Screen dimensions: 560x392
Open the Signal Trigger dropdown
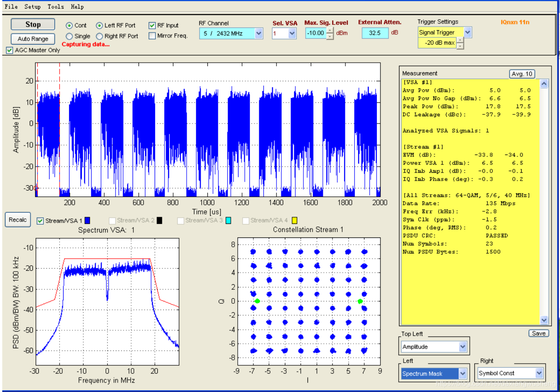445,32
